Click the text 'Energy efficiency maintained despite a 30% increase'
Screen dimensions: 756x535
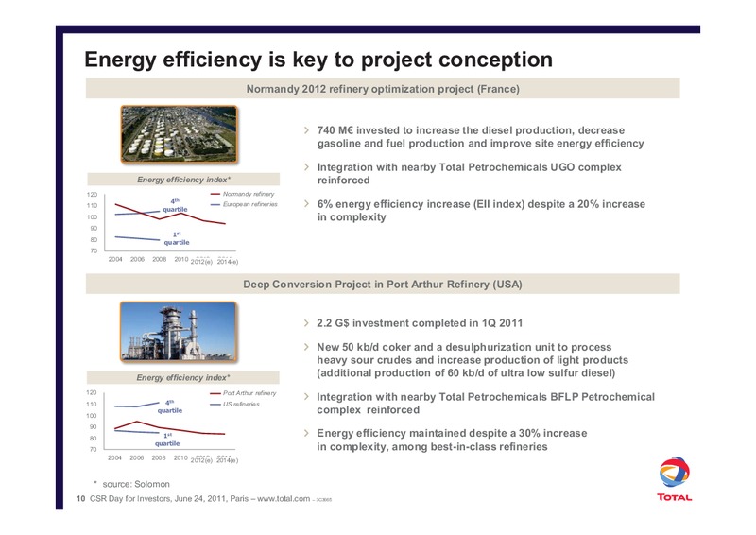452,433
